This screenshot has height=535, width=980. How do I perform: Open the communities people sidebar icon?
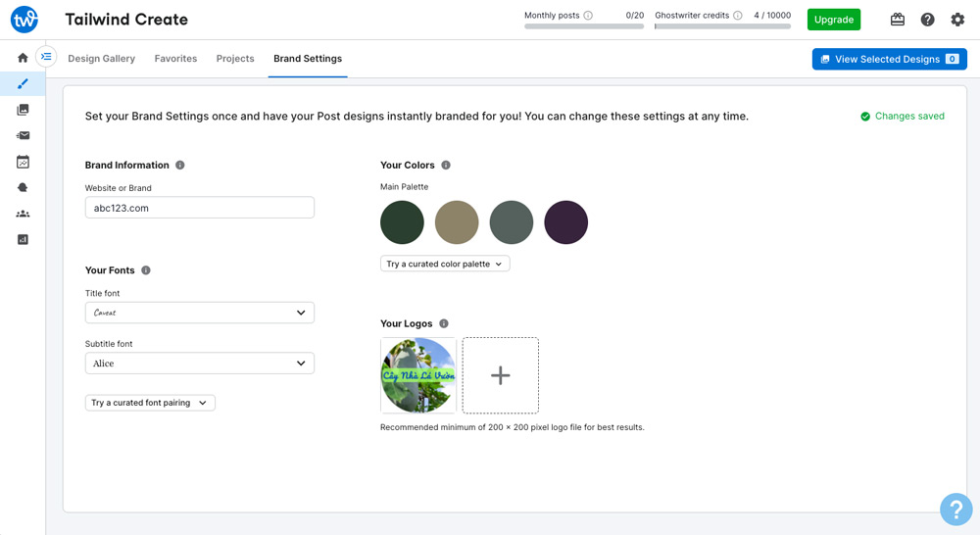[23, 214]
